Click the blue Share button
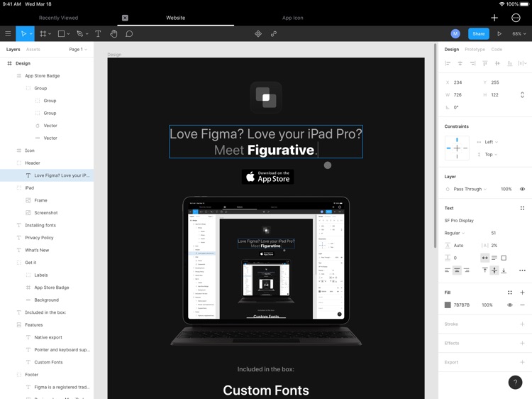 point(479,33)
